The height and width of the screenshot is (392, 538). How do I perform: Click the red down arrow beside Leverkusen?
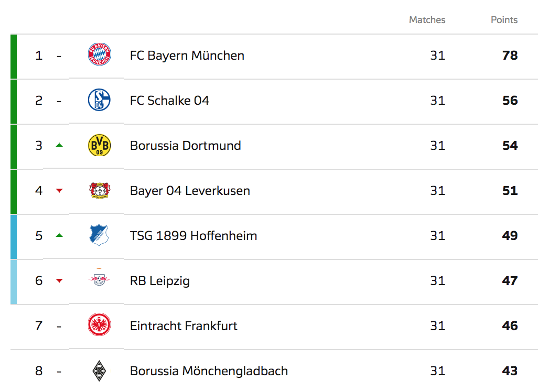[59, 191]
